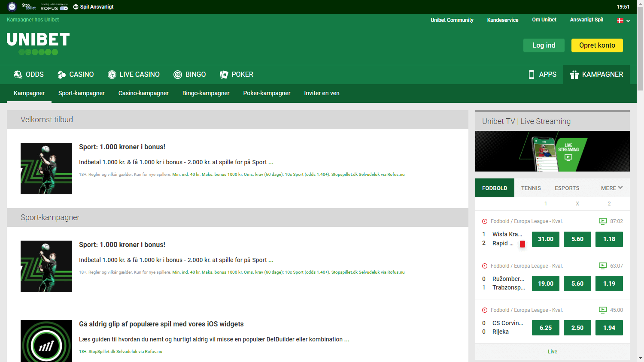Image resolution: width=644 pixels, height=362 pixels.
Task: Open welcome offer football player thumbnail
Action: [46, 169]
